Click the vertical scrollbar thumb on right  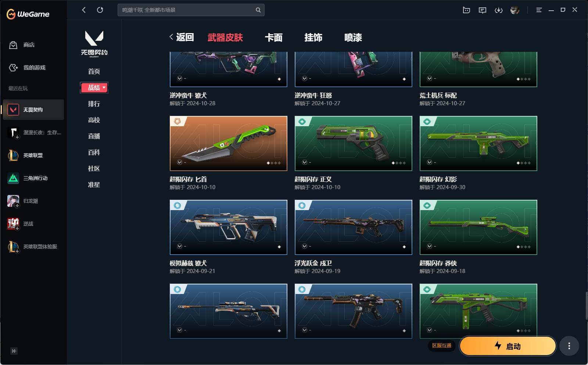[586, 305]
